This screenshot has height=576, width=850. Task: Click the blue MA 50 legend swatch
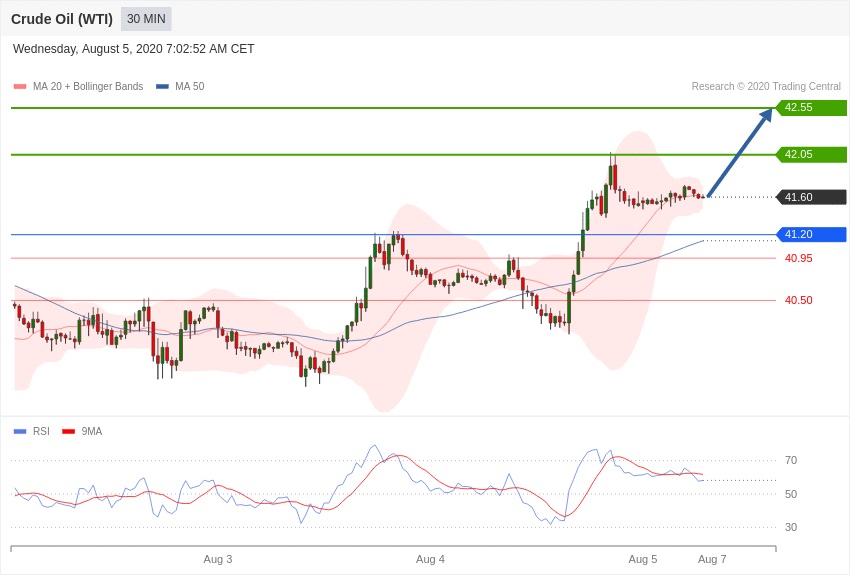tap(162, 87)
